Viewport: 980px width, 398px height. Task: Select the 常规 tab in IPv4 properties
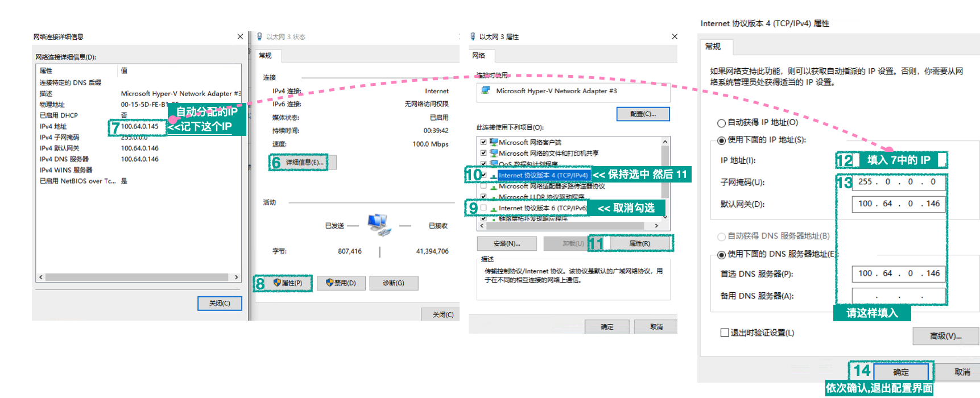coord(713,47)
